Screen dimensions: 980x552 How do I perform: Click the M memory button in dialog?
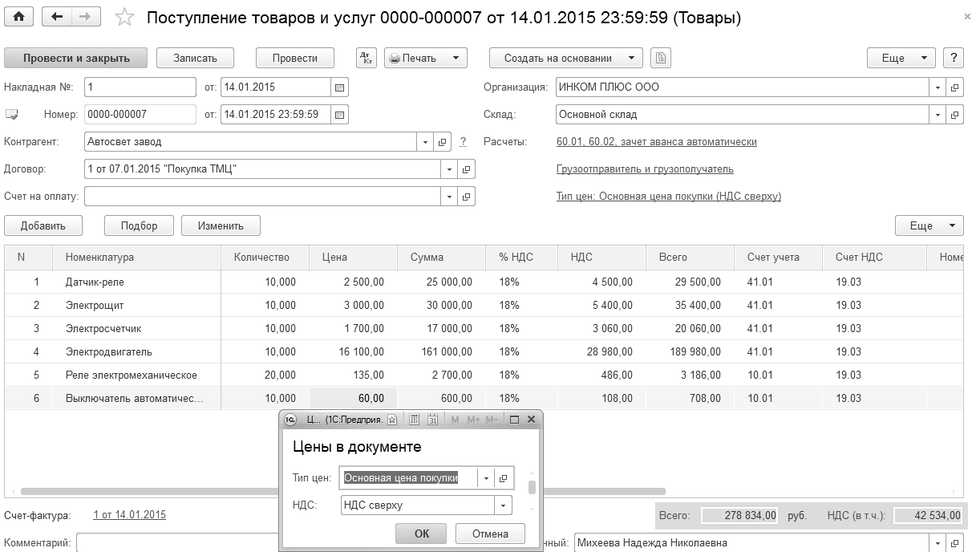[455, 420]
